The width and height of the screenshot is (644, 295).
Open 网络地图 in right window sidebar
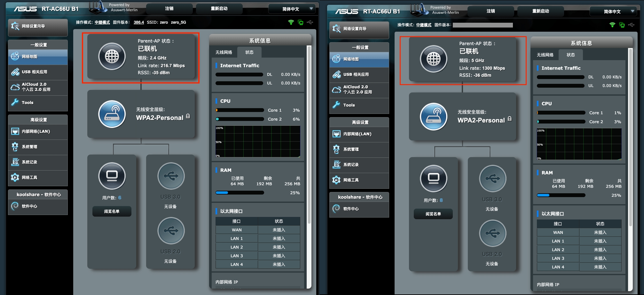coord(359,59)
